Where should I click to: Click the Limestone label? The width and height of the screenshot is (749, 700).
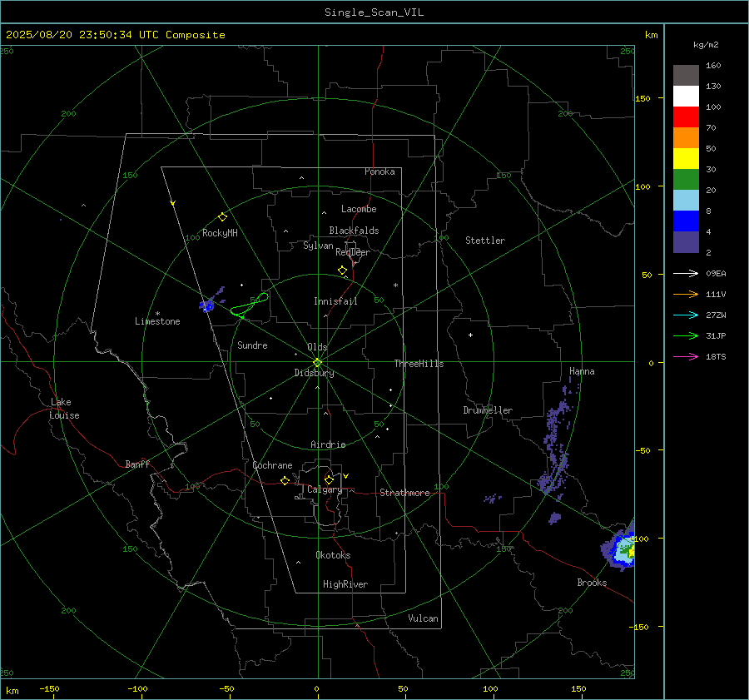point(157,321)
